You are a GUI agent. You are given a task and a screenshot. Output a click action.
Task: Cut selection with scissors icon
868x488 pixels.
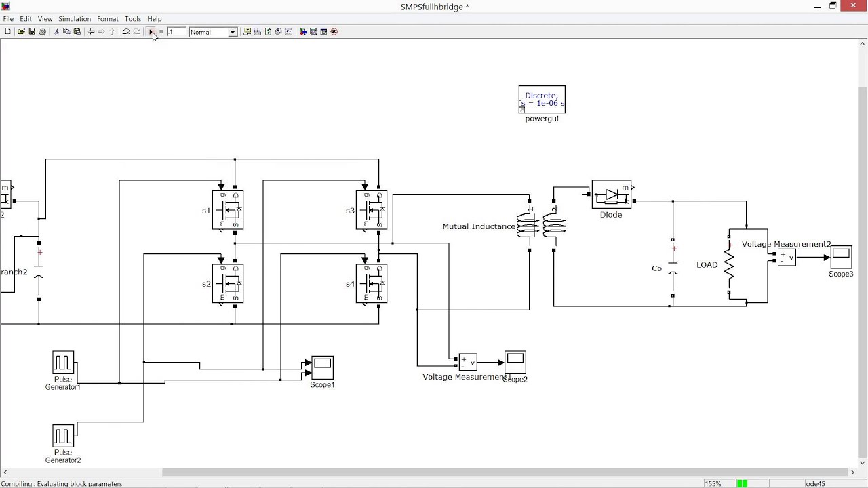[56, 32]
